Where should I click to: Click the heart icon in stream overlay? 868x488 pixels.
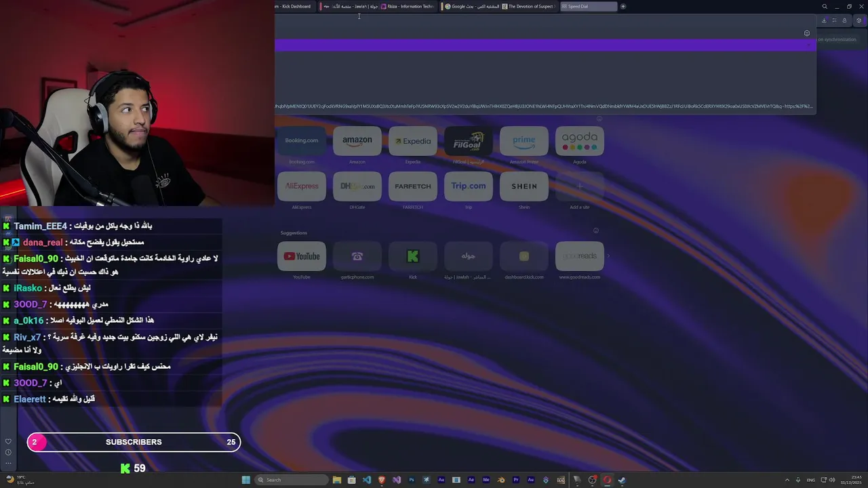pyautogui.click(x=8, y=441)
